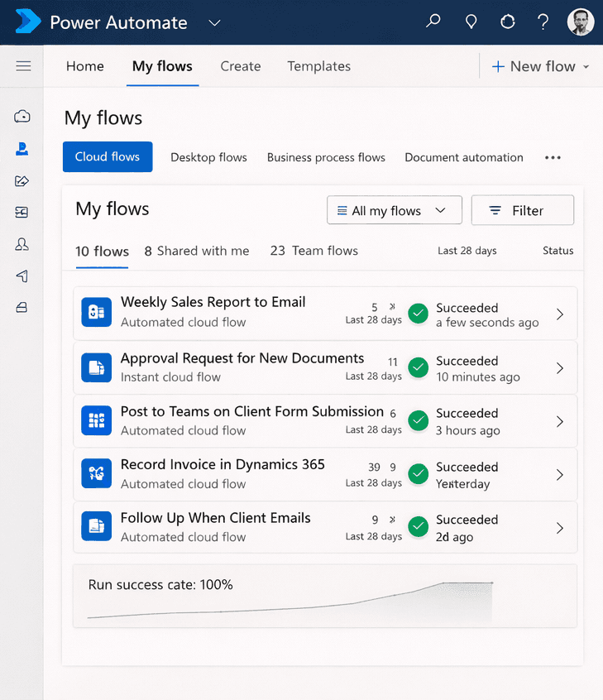Click the Filter button
This screenshot has width=603, height=700.
[523, 210]
